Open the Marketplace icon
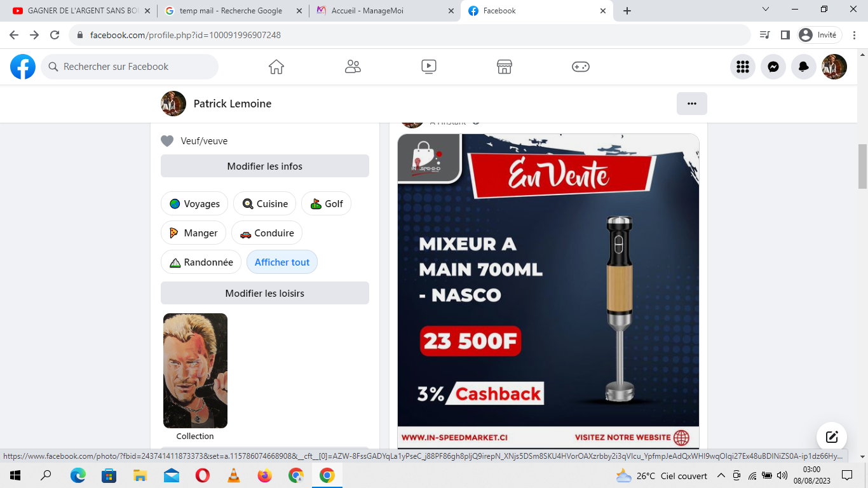Viewport: 868px width, 488px height. point(505,67)
